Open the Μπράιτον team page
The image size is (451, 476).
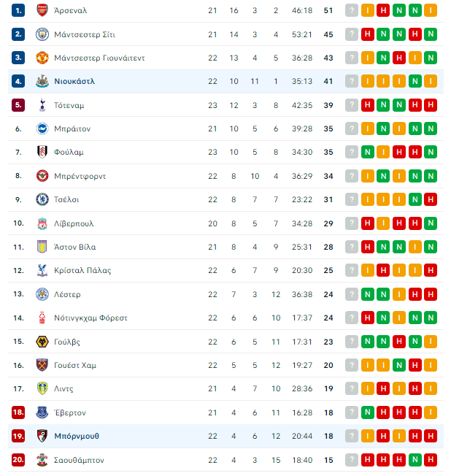72,128
